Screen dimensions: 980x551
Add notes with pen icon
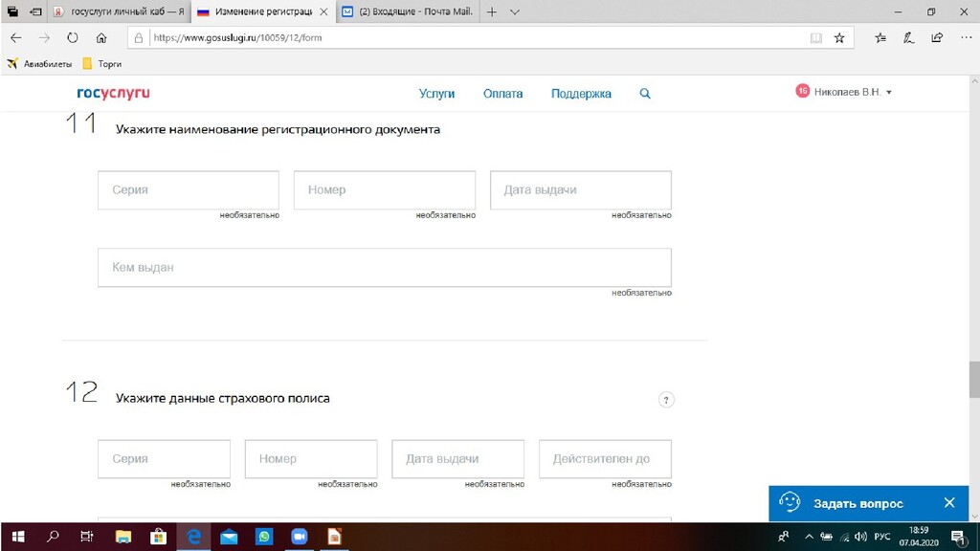pyautogui.click(x=909, y=38)
